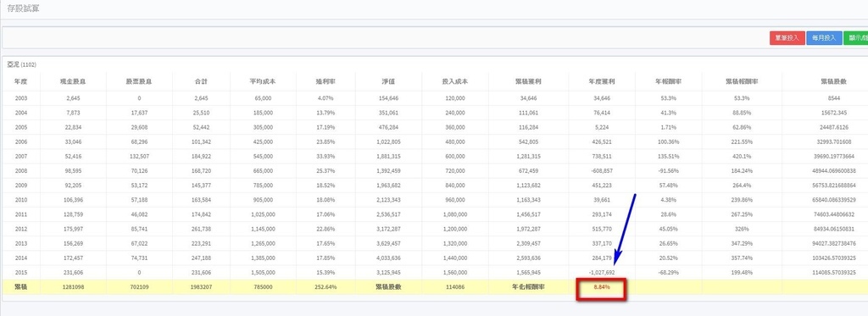This screenshot has height=316, width=868.
Task: Click the 平均成本 column header
Action: tap(263, 81)
